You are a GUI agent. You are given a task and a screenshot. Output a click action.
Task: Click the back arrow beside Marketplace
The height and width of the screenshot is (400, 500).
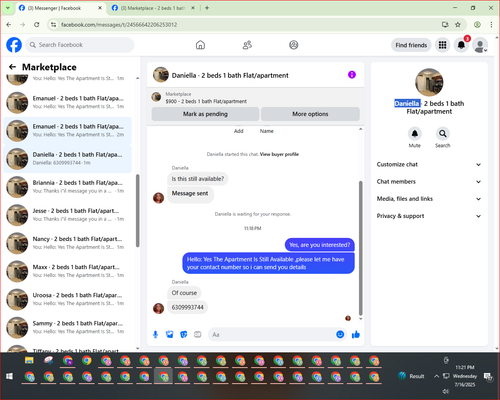click(12, 67)
